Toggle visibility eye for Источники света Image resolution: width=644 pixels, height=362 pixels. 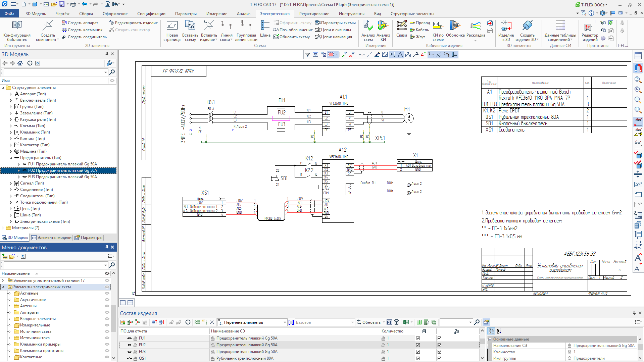pyautogui.click(x=107, y=331)
